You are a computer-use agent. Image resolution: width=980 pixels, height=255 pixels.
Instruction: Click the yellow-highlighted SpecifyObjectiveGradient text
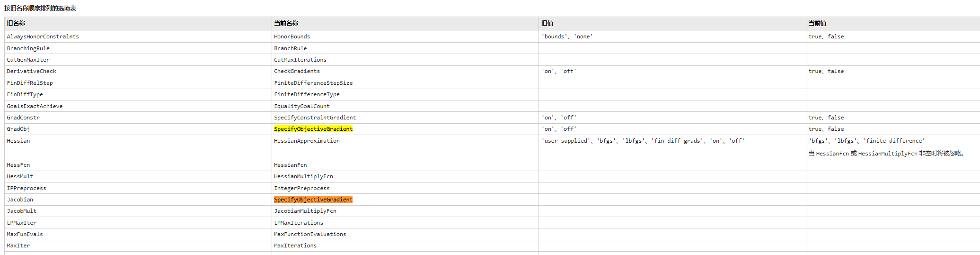pos(313,129)
